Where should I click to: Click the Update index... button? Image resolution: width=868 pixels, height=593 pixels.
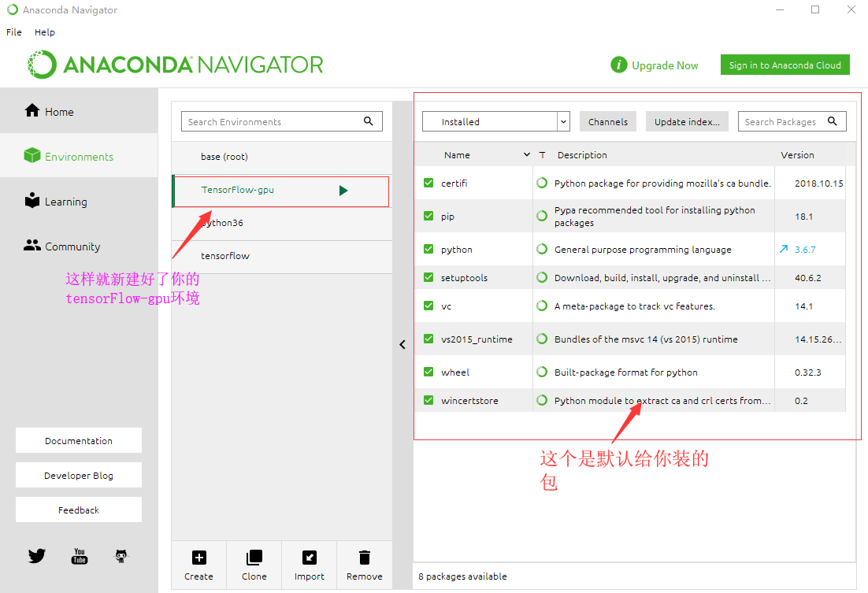(x=687, y=121)
